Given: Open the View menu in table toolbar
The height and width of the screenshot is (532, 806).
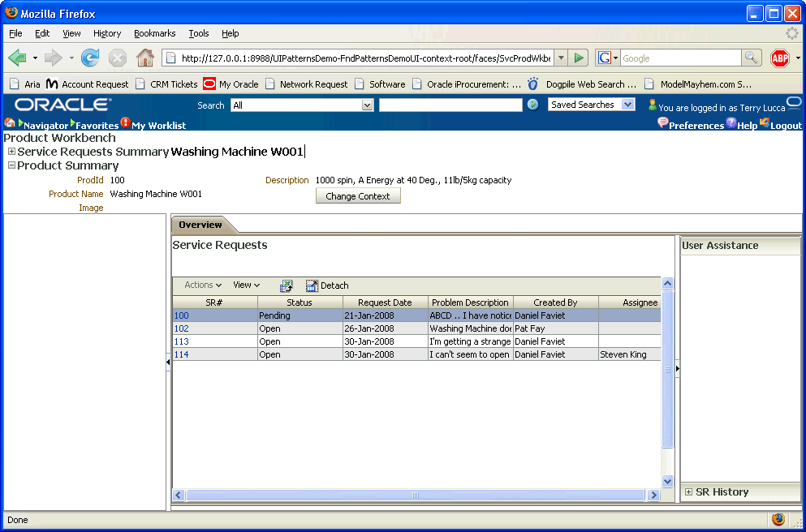Looking at the screenshot, I should pos(246,285).
